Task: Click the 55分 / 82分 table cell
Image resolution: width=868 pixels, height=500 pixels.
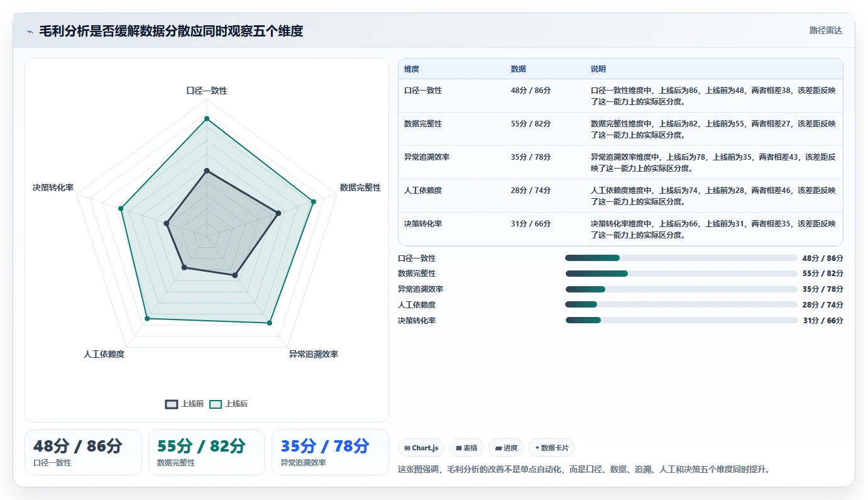Action: pyautogui.click(x=530, y=124)
